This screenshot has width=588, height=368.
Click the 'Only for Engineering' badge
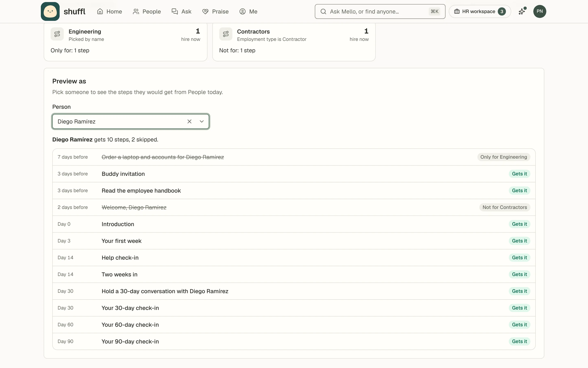[503, 157]
